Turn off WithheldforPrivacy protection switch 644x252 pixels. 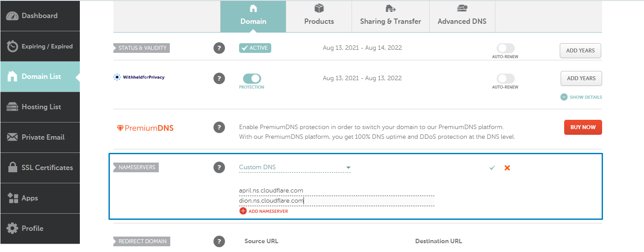(252, 78)
